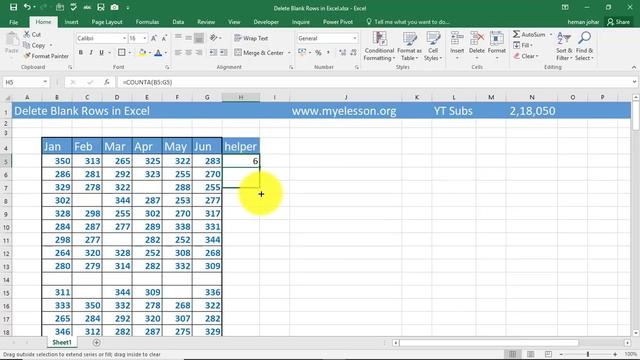Collapse the ribbon chevron
Screen dimensions: 640x360
[x=633, y=67]
